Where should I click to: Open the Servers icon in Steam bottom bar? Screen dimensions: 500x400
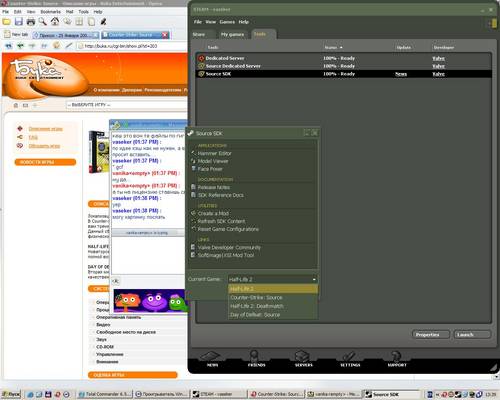click(x=303, y=359)
